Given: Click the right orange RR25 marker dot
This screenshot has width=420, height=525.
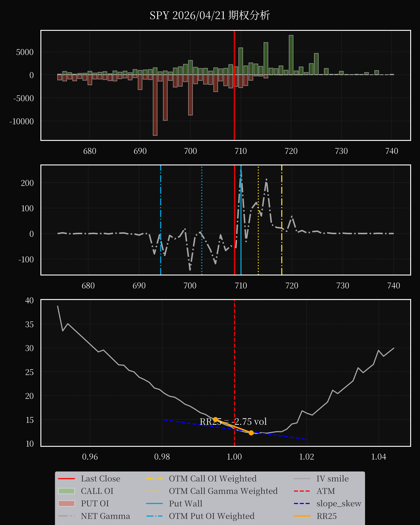Looking at the screenshot, I should (x=251, y=433).
